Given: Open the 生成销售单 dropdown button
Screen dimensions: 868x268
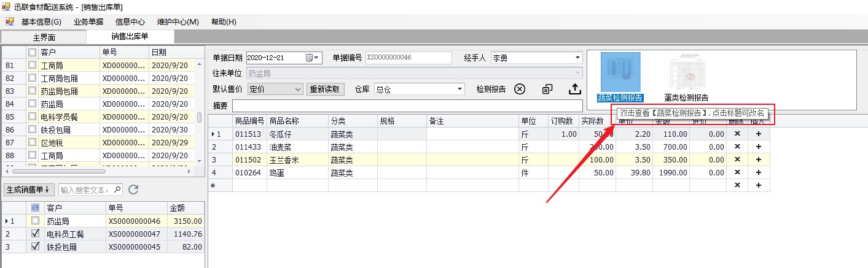Looking at the screenshot, I should [29, 189].
